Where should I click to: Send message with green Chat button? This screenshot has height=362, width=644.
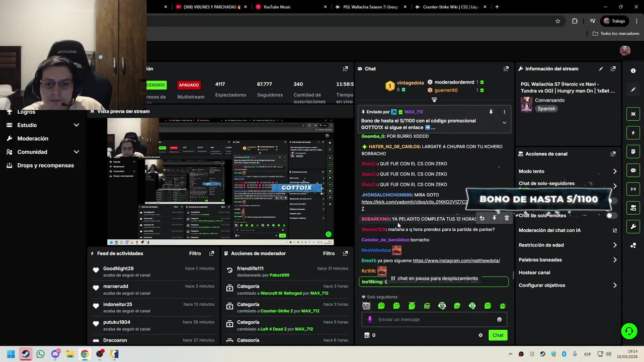click(x=498, y=335)
